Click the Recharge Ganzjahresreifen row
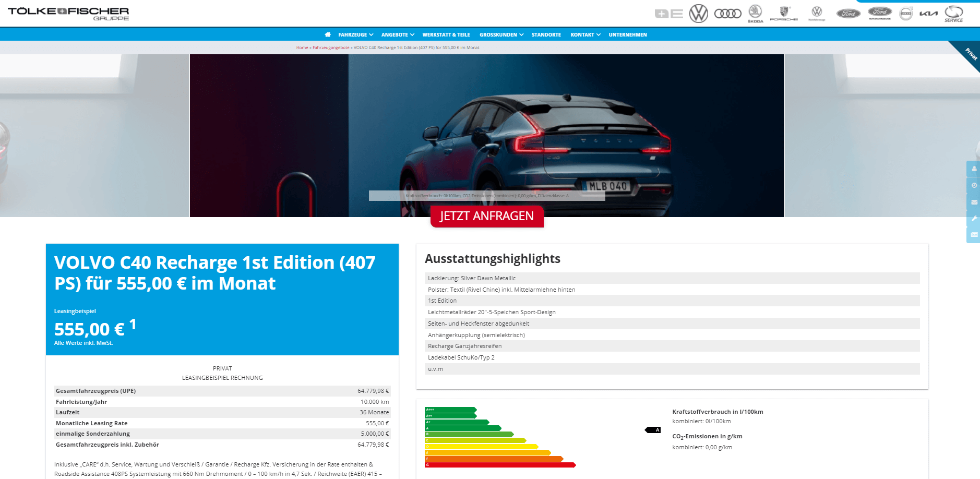This screenshot has height=479, width=980. 672,346
